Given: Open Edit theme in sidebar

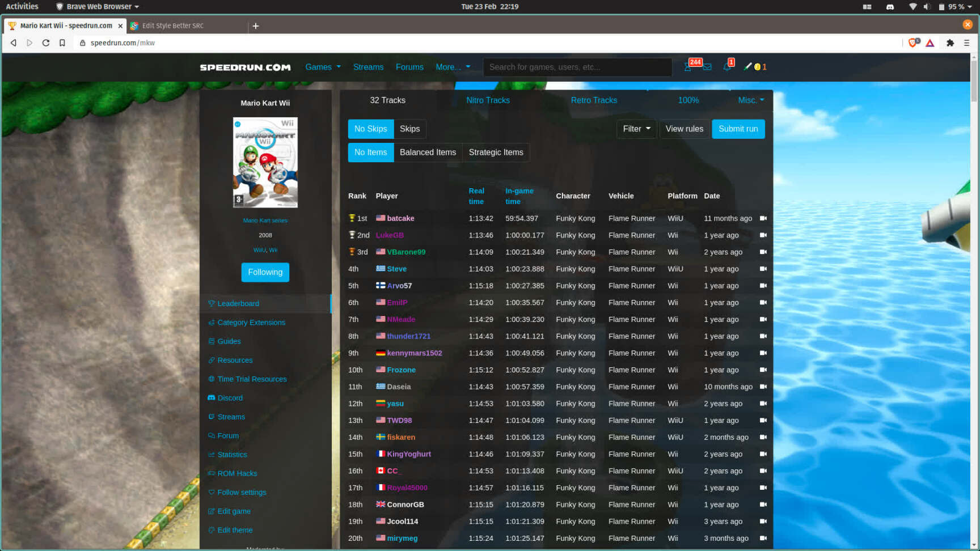Looking at the screenshot, I should (x=235, y=531).
